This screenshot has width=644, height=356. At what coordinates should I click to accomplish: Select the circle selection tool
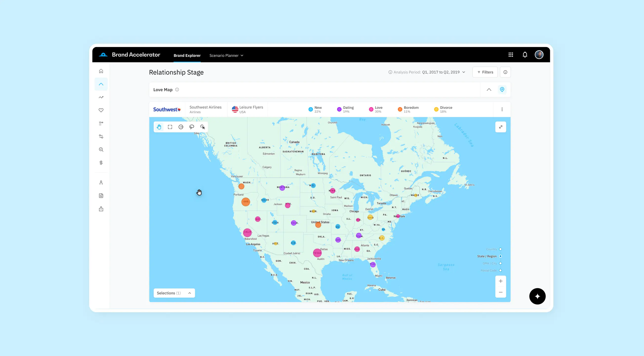[x=181, y=127]
